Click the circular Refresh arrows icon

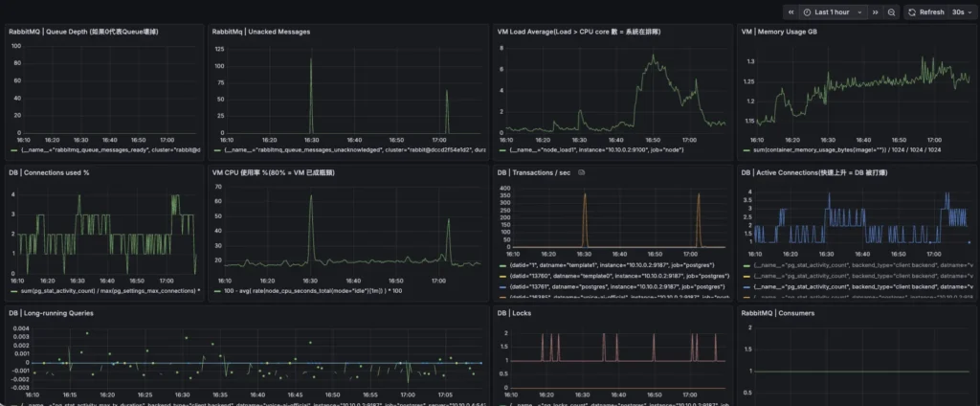click(911, 12)
